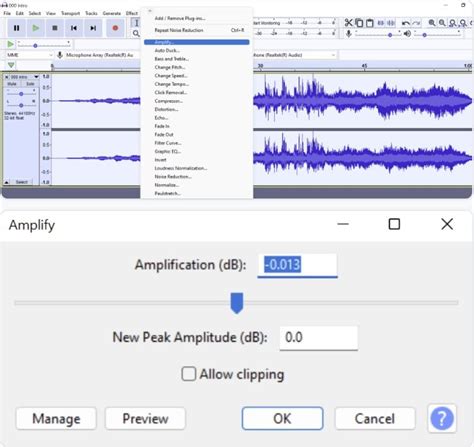Open the Amplify dialog help button
474x447 pixels.
coord(442,418)
